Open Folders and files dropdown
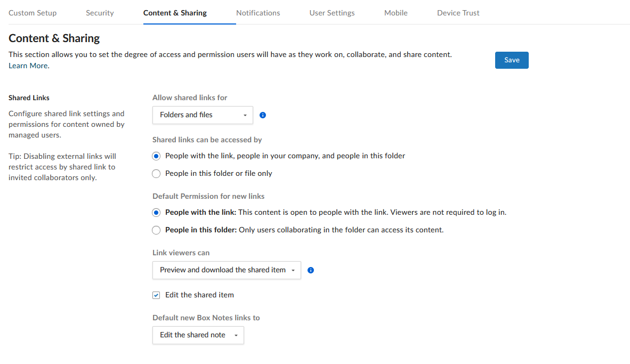Screen dimensions: 630x364 (203, 115)
